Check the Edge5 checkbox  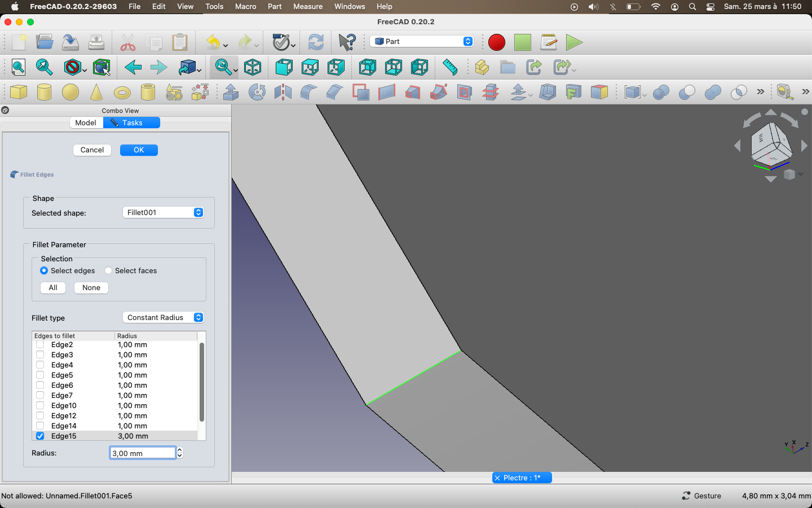pos(40,375)
